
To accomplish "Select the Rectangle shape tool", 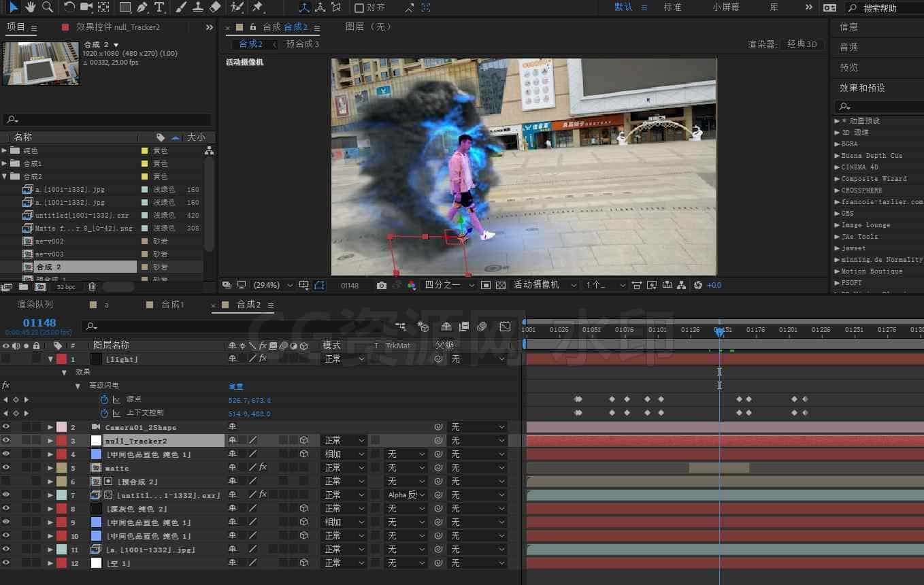I will 125,7.
